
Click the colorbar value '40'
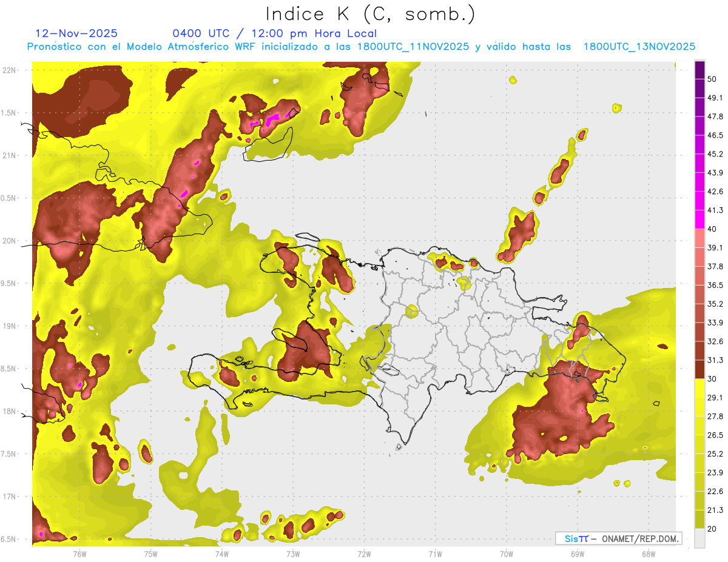(x=713, y=229)
